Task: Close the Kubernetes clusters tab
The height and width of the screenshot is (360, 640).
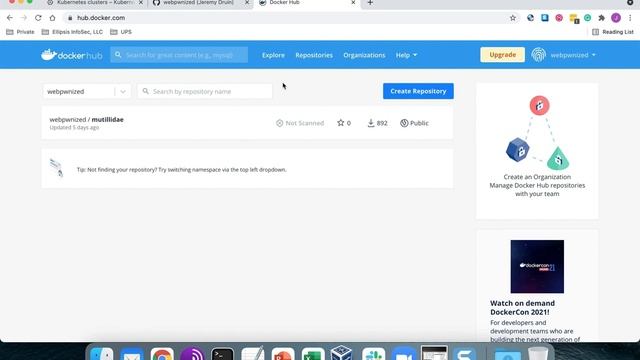Action: pyautogui.click(x=141, y=2)
